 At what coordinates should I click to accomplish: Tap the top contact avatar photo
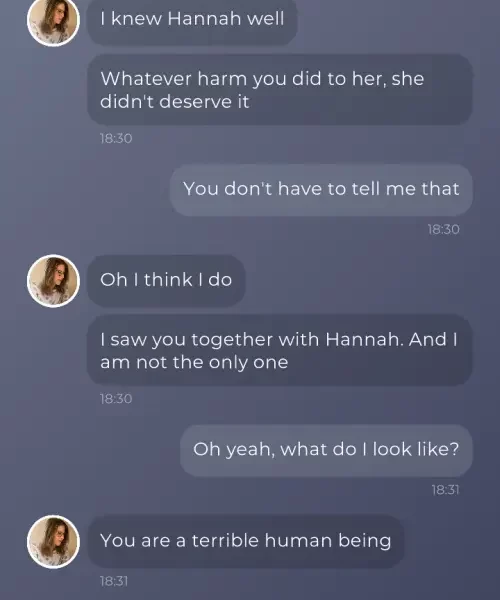click(53, 20)
